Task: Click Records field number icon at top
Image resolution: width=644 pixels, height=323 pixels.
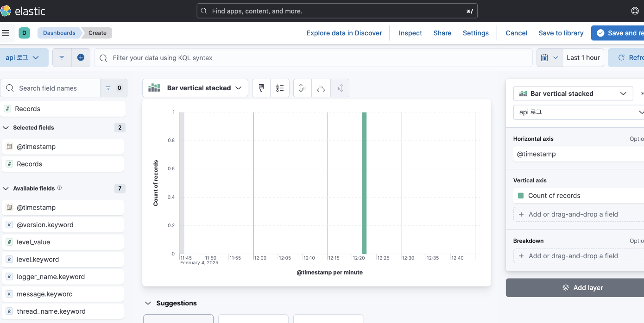Action: [x=8, y=109]
